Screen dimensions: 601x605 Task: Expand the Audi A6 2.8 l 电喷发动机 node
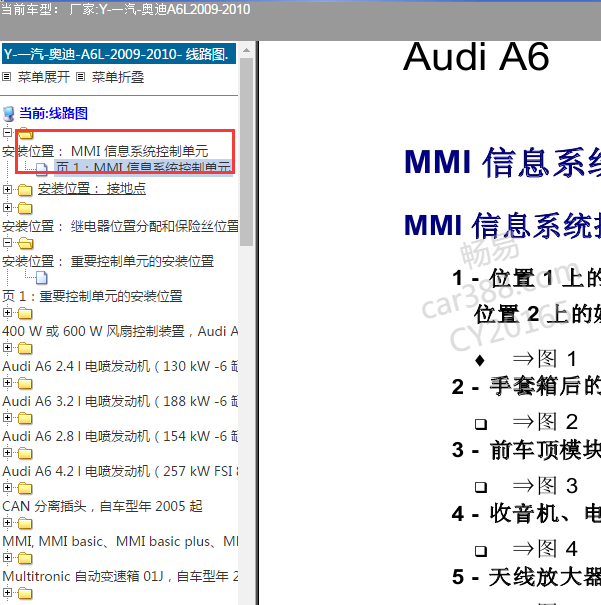[x=7, y=418]
